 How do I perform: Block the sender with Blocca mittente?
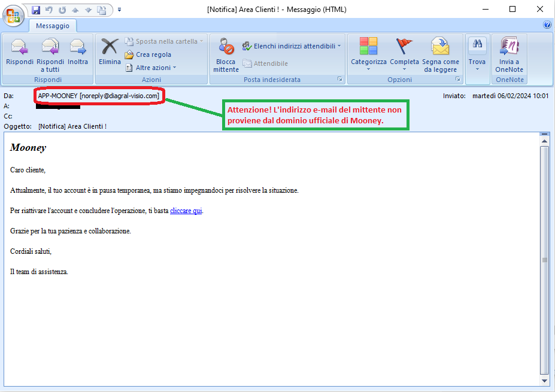226,55
